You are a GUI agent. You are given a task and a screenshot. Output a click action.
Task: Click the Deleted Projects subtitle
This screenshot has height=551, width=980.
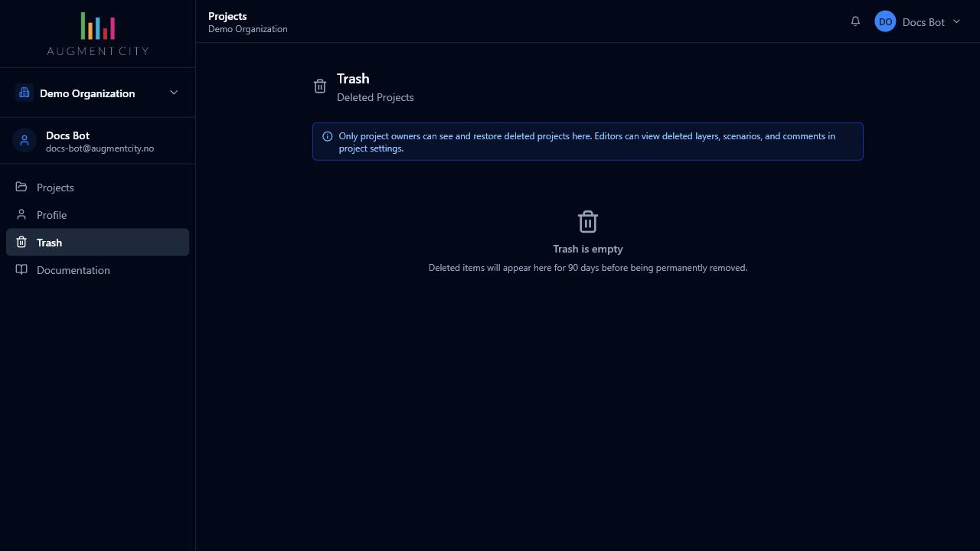coord(375,97)
